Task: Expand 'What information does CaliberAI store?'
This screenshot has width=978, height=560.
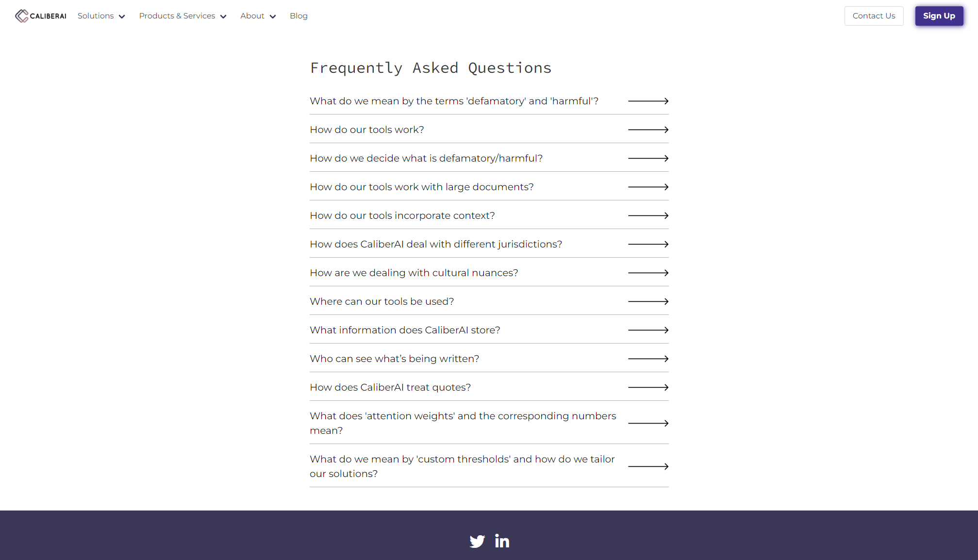Action: (x=405, y=330)
